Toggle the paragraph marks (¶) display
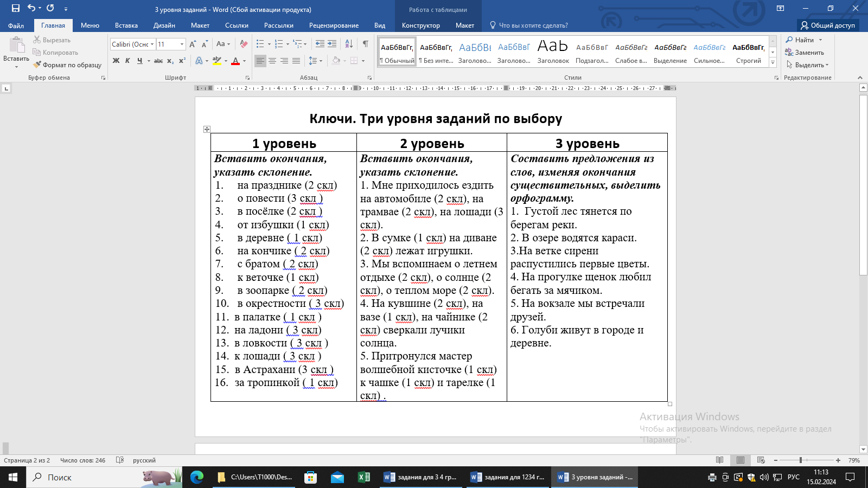The image size is (868, 488). [x=365, y=44]
